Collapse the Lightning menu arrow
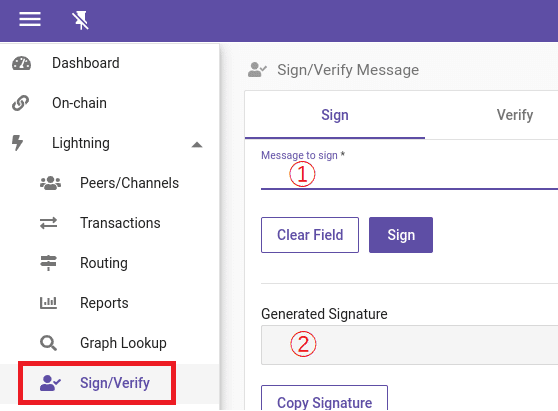The image size is (558, 411). pyautogui.click(x=197, y=144)
